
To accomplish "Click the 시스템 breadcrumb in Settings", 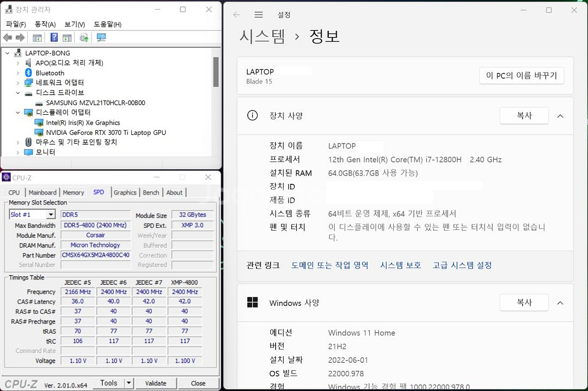I will (x=262, y=36).
